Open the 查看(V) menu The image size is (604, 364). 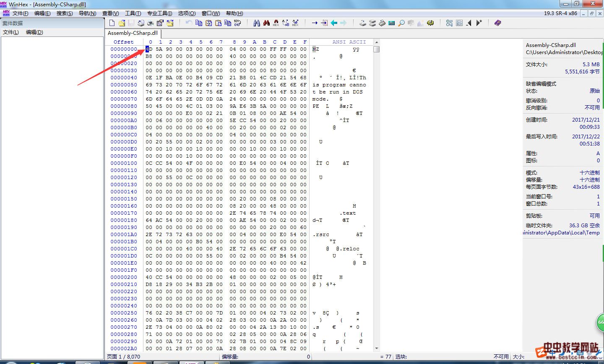coord(111,13)
